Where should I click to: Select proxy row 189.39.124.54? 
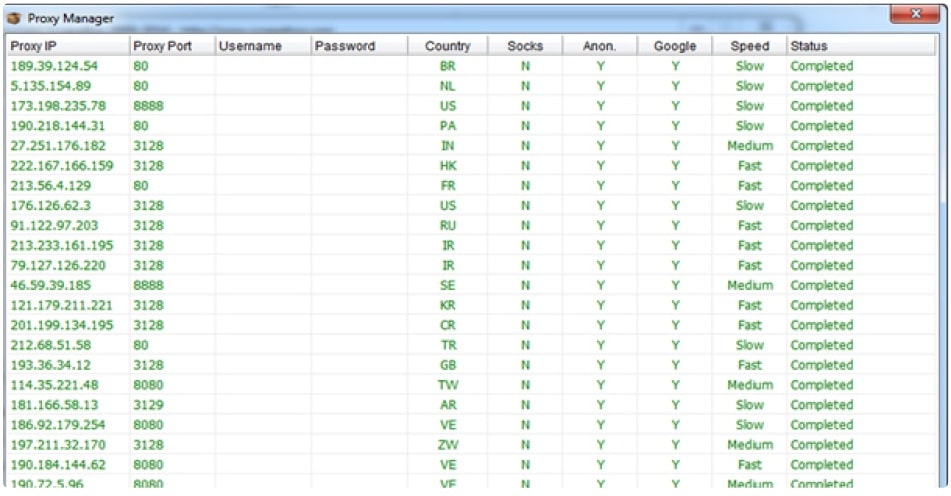[x=472, y=66]
